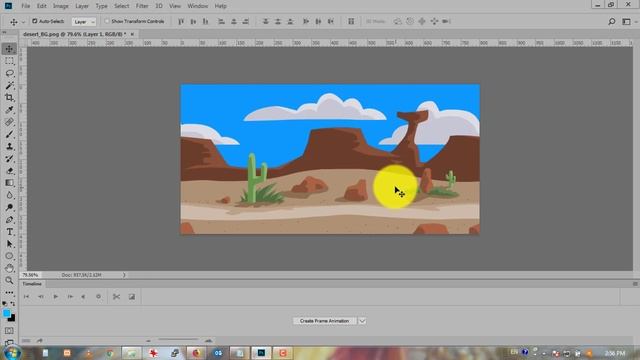Viewport: 640px width, 360px height.
Task: Click the foreground blue color swatch
Action: (7, 313)
